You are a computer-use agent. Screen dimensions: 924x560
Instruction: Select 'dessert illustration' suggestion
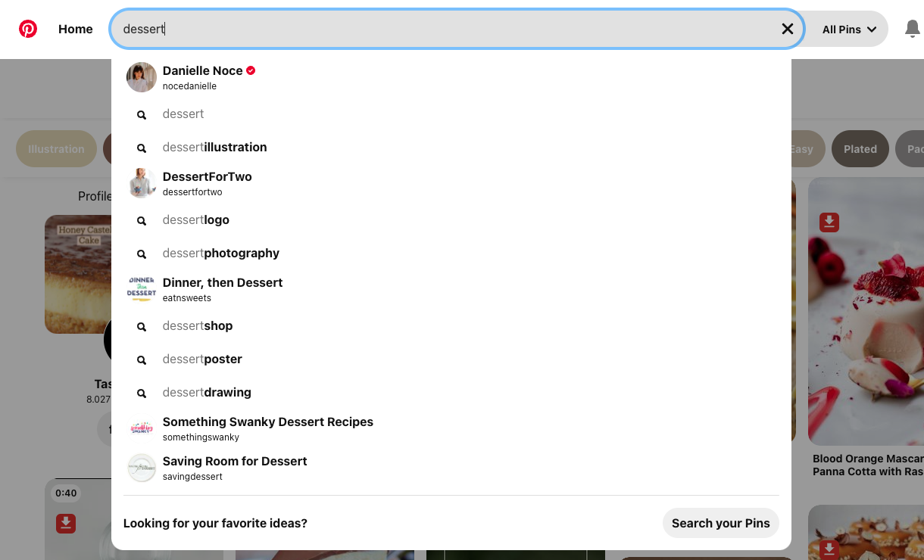pyautogui.click(x=451, y=148)
